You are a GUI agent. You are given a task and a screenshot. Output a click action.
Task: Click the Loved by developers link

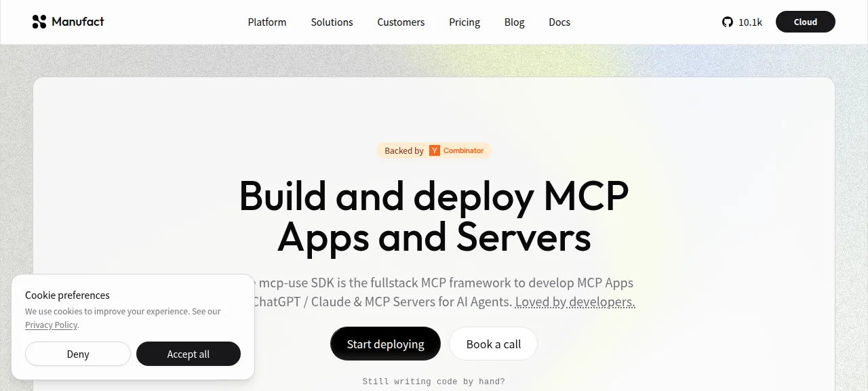point(575,302)
